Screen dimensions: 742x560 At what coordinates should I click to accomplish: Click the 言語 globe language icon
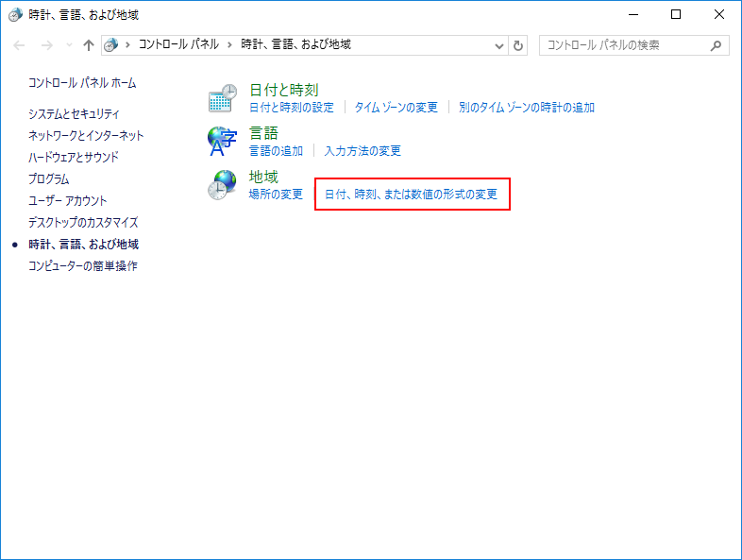pos(222,142)
